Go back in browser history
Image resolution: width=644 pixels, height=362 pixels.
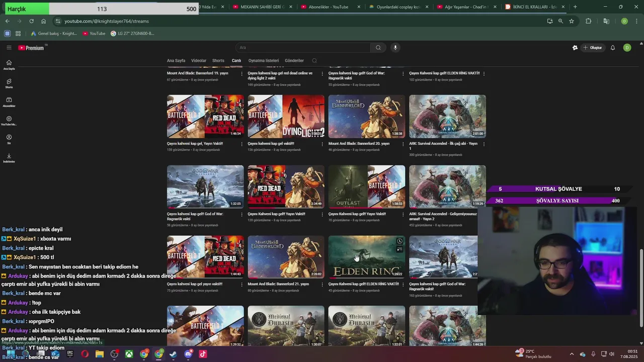coord(7,21)
